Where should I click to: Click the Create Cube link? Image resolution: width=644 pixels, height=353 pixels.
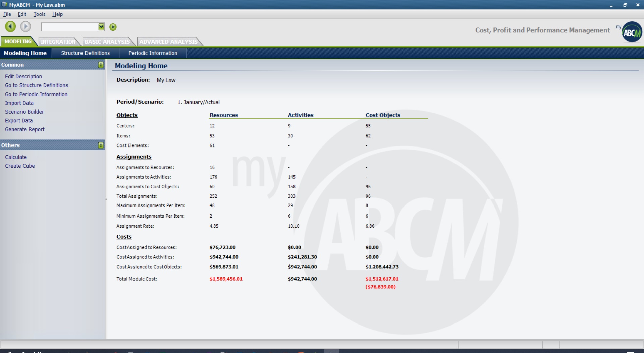[20, 166]
